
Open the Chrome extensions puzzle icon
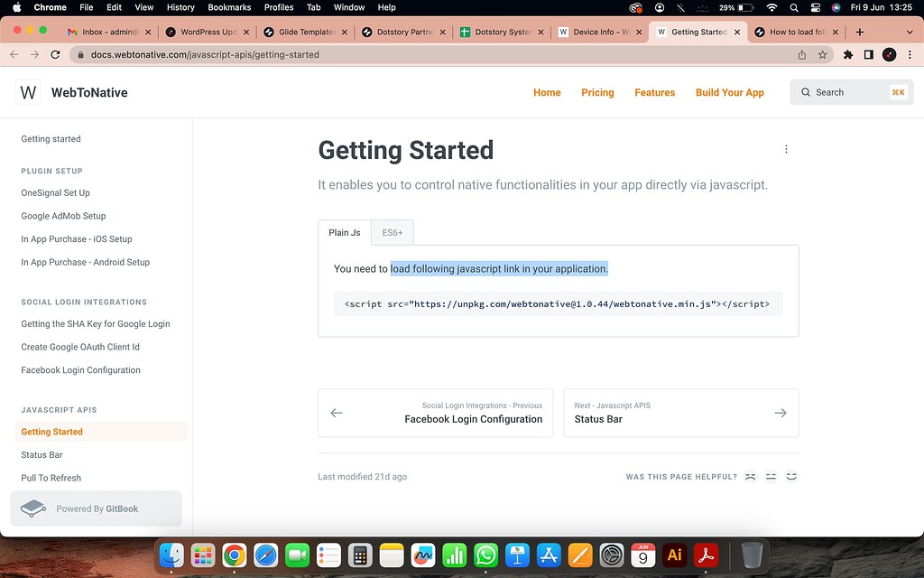[846, 54]
